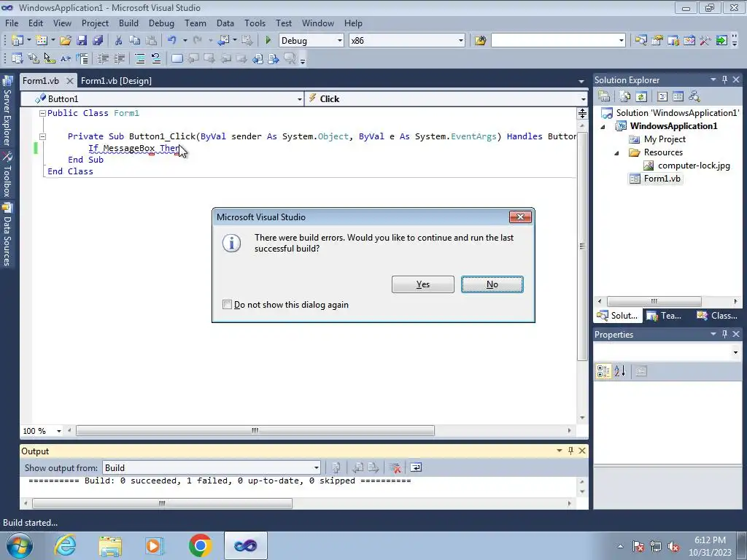
Task: Collapse the Resources folder node
Action: (617, 153)
